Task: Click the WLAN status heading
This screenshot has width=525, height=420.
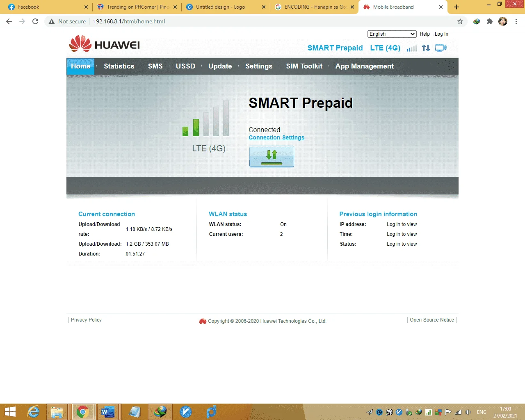Action: coord(228,214)
